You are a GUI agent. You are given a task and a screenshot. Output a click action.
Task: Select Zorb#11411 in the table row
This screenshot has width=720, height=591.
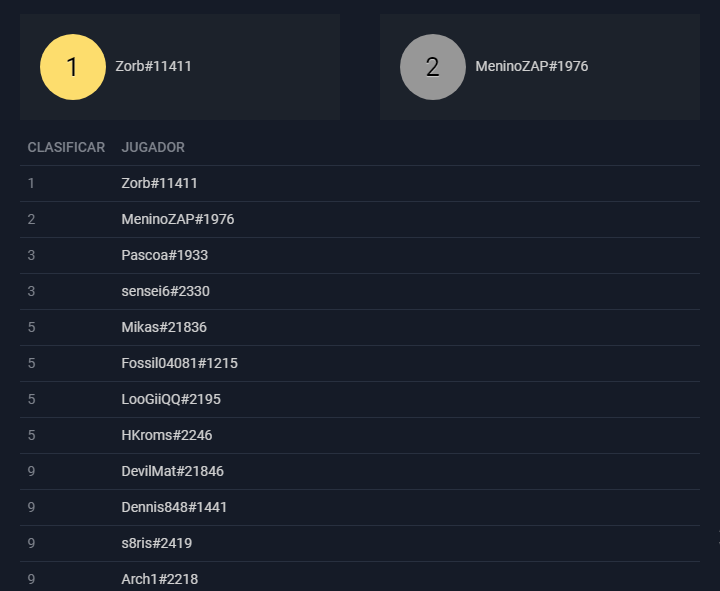click(x=159, y=183)
